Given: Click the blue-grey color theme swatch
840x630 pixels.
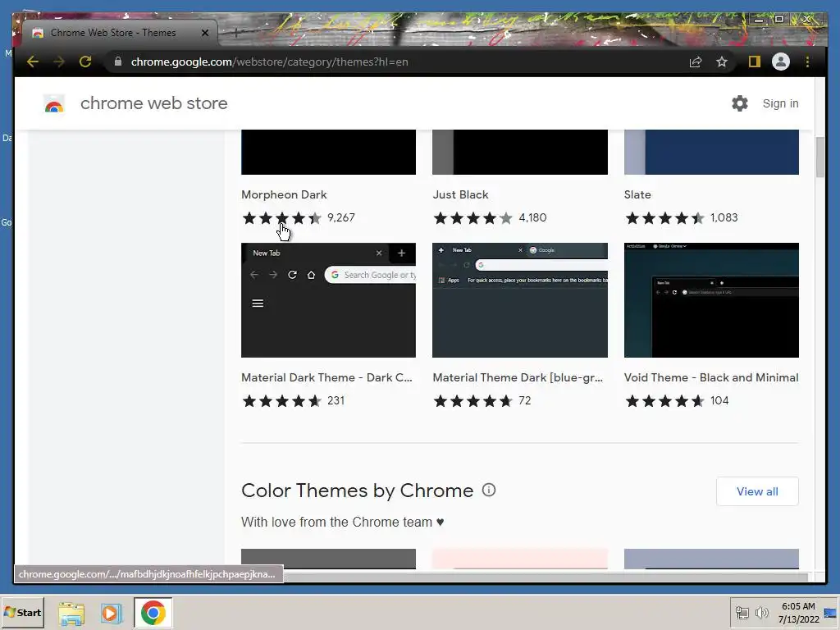Looking at the screenshot, I should click(711, 559).
